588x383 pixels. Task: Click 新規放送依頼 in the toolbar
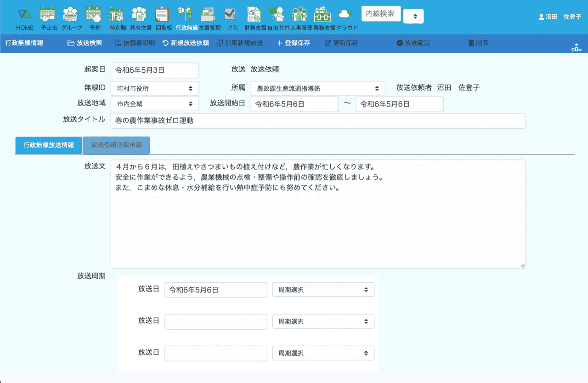(186, 43)
